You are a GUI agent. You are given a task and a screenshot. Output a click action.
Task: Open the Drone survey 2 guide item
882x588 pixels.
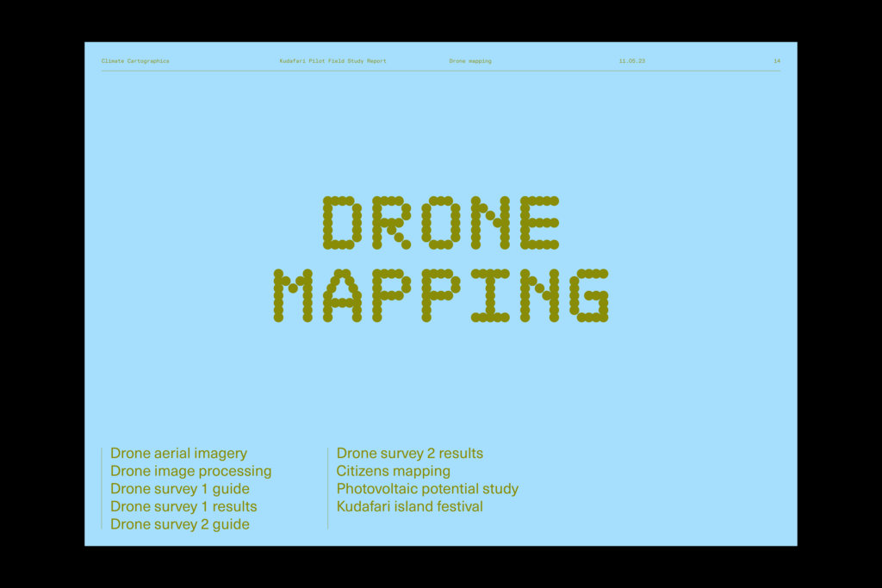(179, 524)
